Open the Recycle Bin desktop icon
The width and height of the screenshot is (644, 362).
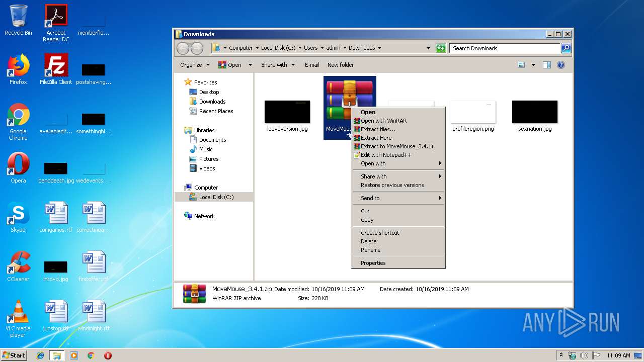tap(18, 20)
